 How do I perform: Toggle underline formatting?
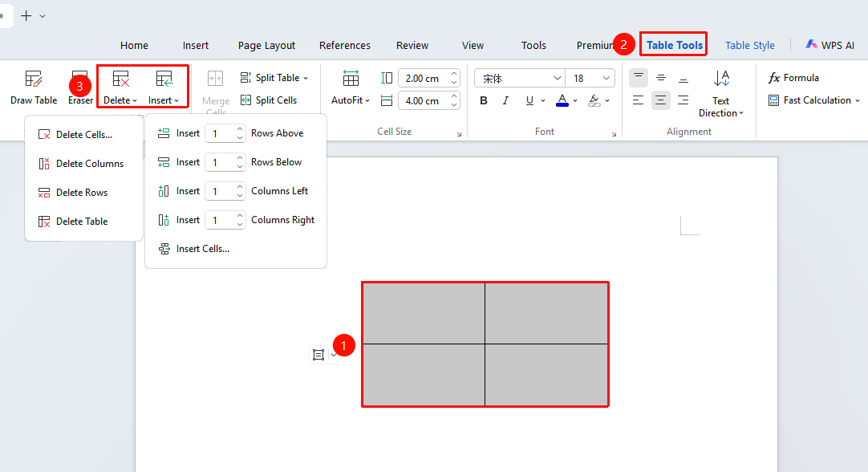pos(529,100)
